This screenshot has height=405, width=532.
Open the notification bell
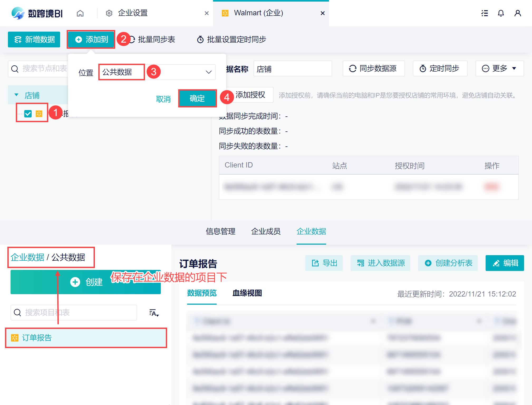[501, 13]
